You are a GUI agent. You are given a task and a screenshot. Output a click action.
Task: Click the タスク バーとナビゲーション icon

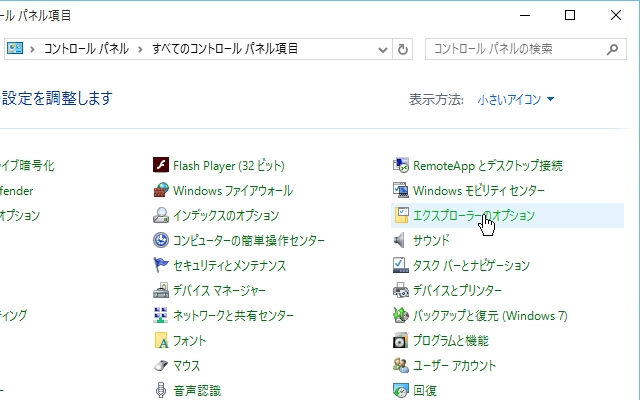pos(400,265)
